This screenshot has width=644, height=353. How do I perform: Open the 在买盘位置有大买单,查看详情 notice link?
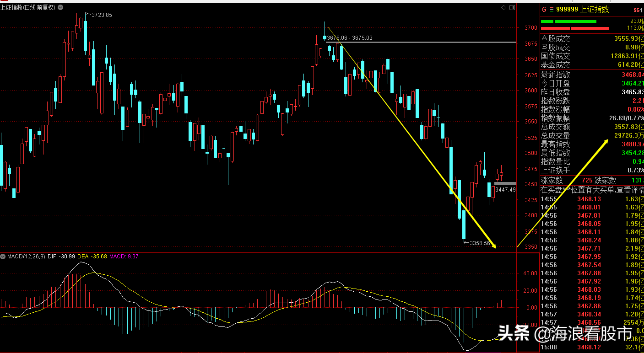592,189
